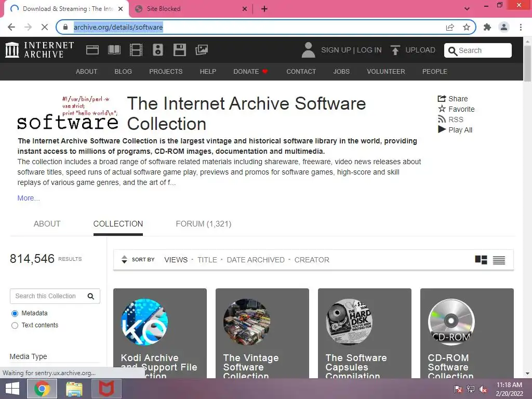Switch to tile view layout

tap(481, 260)
